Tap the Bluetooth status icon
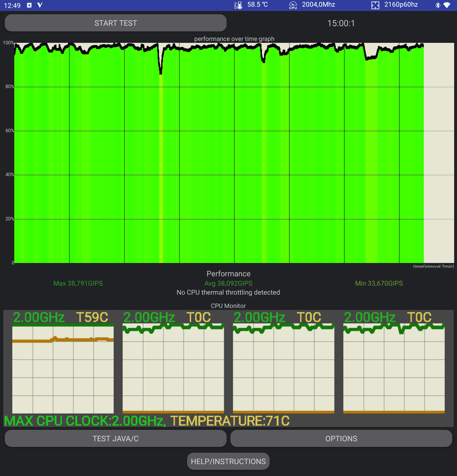The image size is (457, 476). [x=437, y=5]
